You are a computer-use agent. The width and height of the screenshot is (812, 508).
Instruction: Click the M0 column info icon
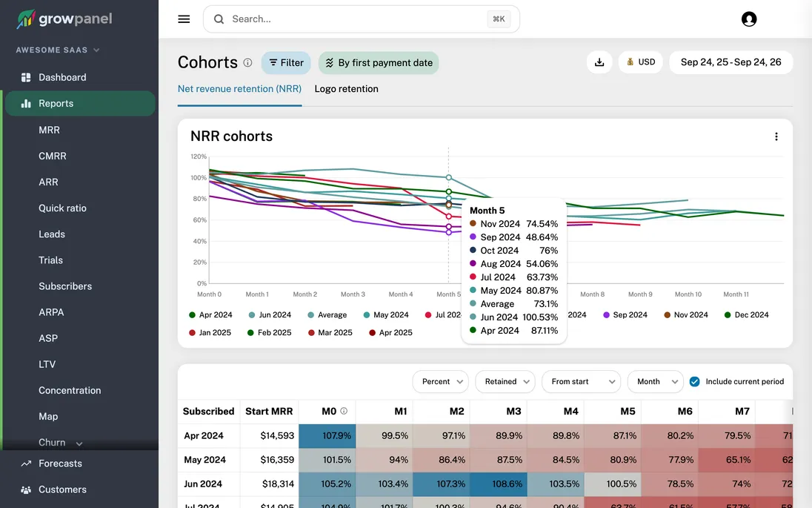click(343, 411)
